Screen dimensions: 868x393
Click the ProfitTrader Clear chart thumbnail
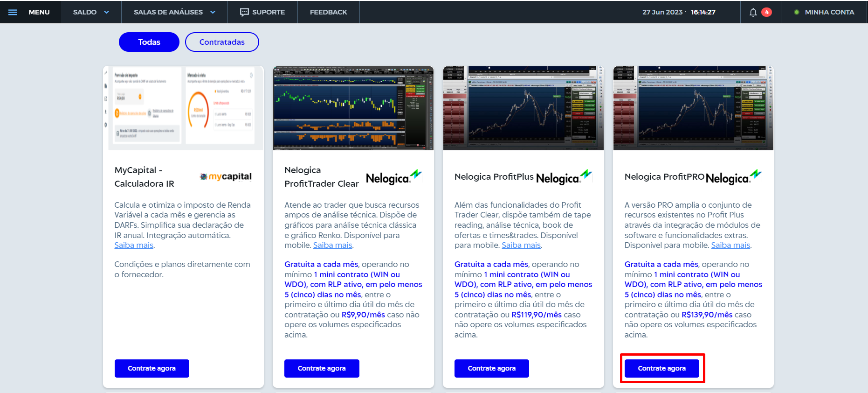[353, 108]
